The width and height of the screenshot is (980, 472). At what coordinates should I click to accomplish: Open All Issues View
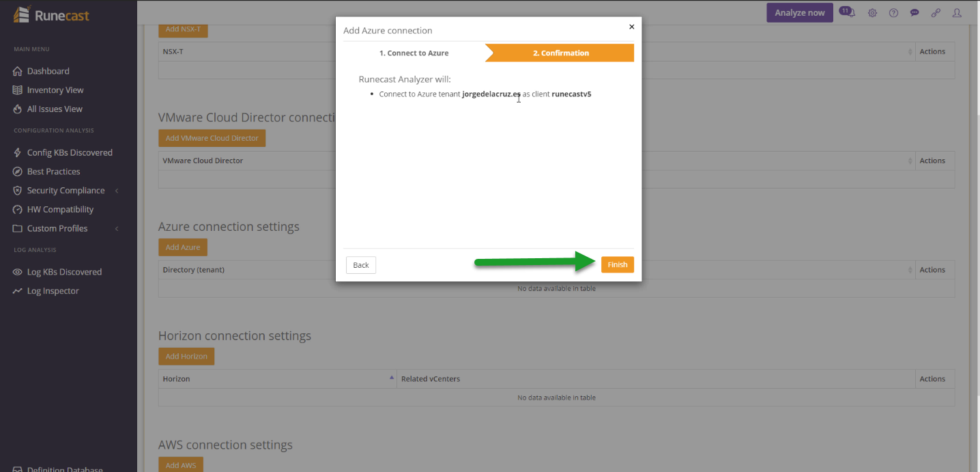coord(55,109)
